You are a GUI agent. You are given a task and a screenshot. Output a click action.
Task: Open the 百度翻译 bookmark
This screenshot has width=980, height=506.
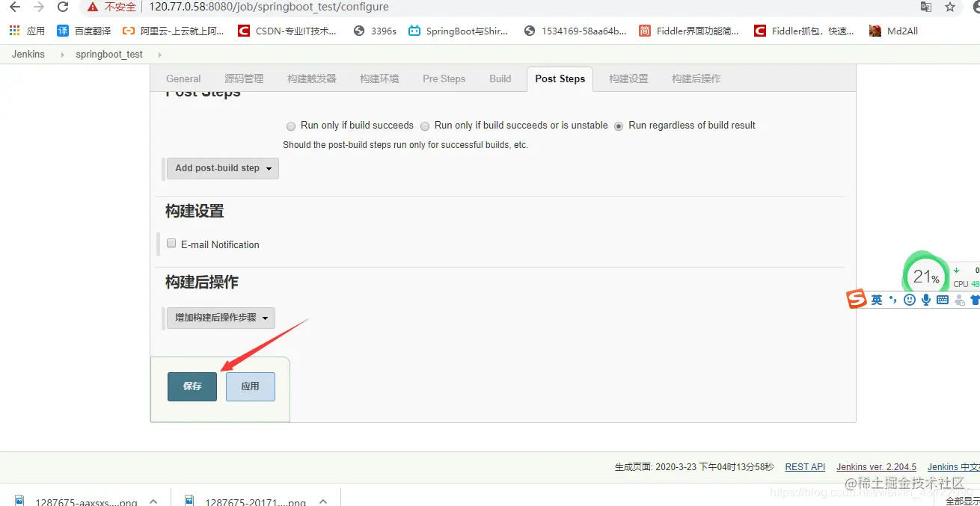84,31
